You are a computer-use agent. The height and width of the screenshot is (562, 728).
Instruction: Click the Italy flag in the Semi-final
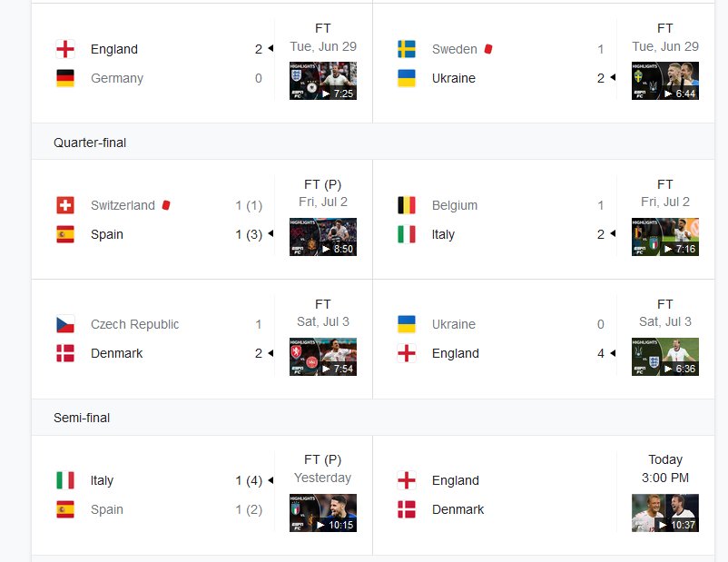[x=65, y=480]
